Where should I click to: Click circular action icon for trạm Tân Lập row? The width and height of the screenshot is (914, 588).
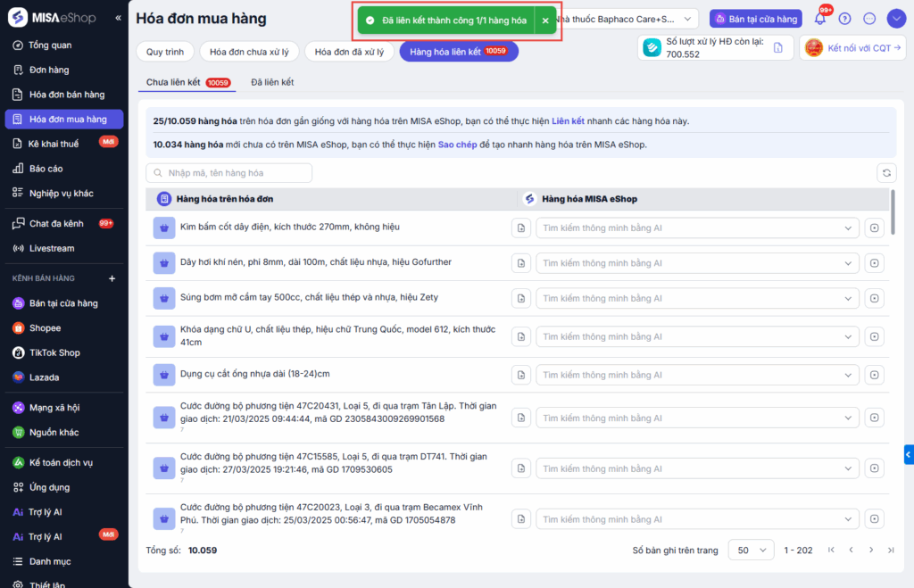coord(875,418)
